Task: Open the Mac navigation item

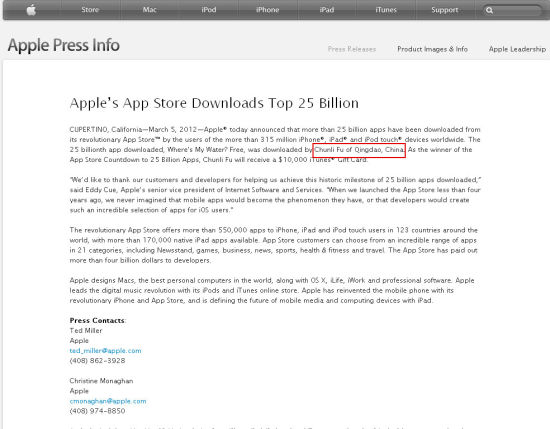Action: [x=149, y=10]
